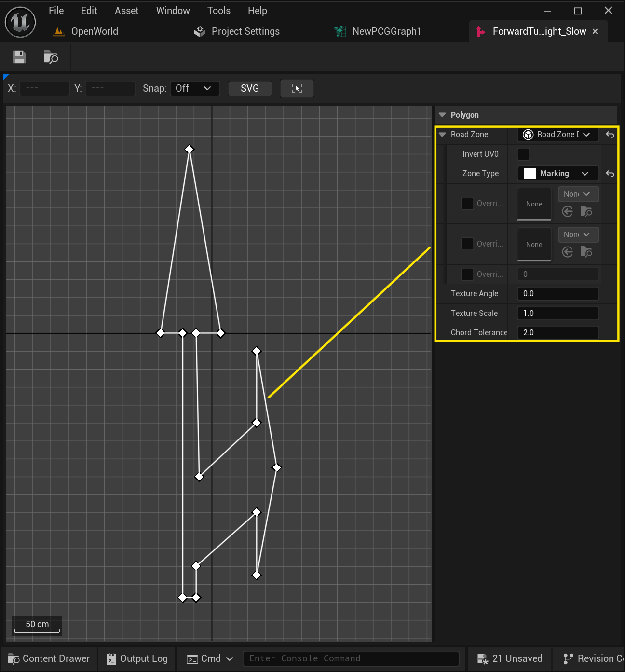The height and width of the screenshot is (672, 625).
Task: Save the current asset with floppy icon
Action: [19, 57]
